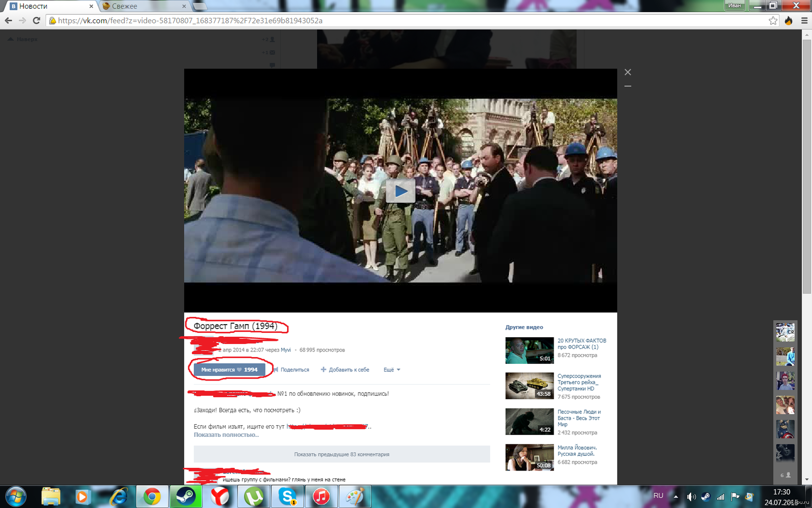Screen dimensions: 812x508
Task: Reload the current page
Action: [x=37, y=20]
